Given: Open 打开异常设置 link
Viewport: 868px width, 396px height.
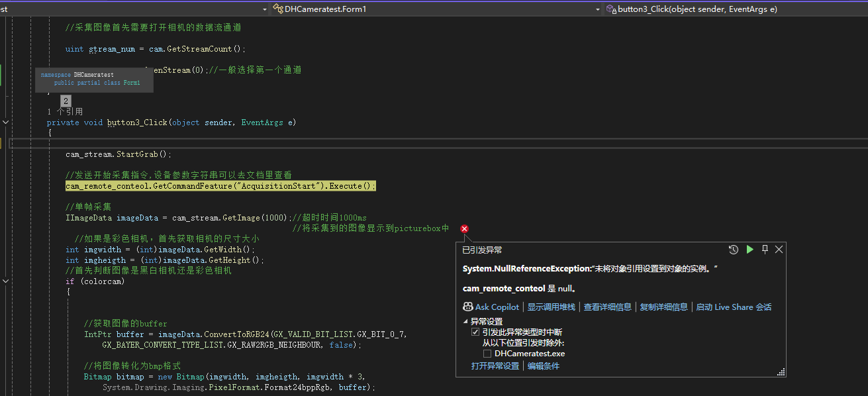Looking at the screenshot, I should tap(495, 366).
